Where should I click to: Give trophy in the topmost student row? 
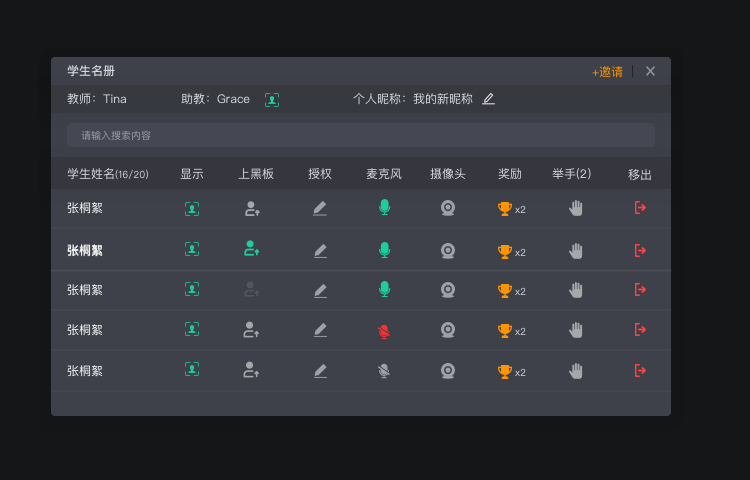click(x=505, y=208)
